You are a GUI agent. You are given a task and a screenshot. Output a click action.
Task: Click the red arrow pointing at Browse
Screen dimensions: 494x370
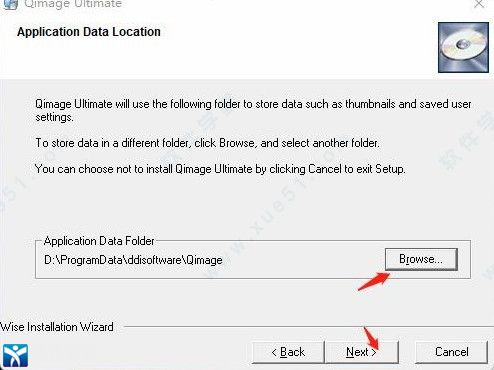[x=374, y=281]
